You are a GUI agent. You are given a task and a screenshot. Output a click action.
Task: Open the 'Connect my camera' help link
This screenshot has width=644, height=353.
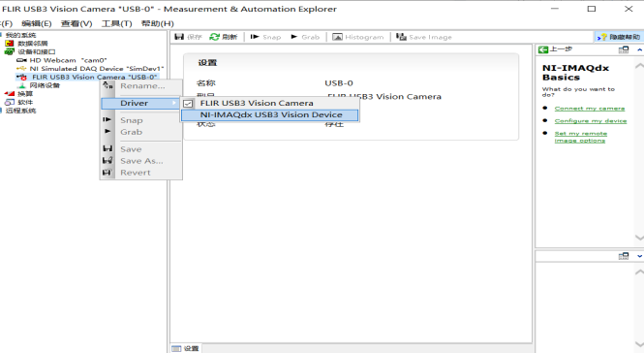pos(590,109)
